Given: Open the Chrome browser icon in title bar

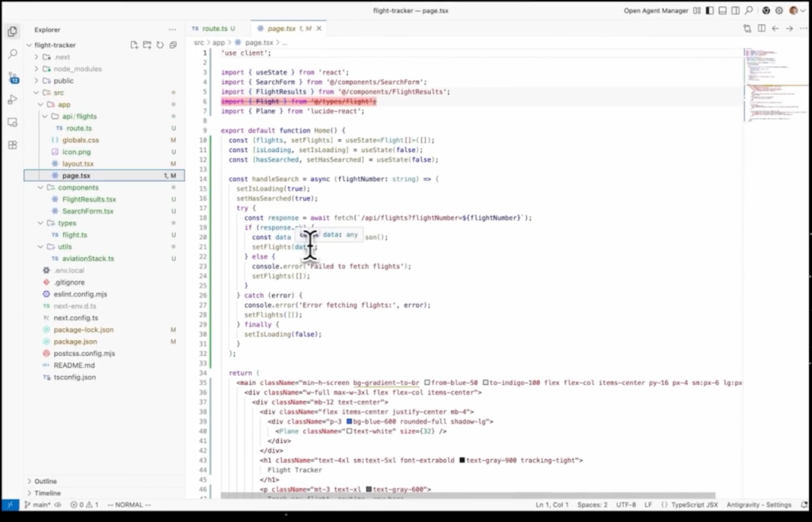Looking at the screenshot, I should coord(766,11).
